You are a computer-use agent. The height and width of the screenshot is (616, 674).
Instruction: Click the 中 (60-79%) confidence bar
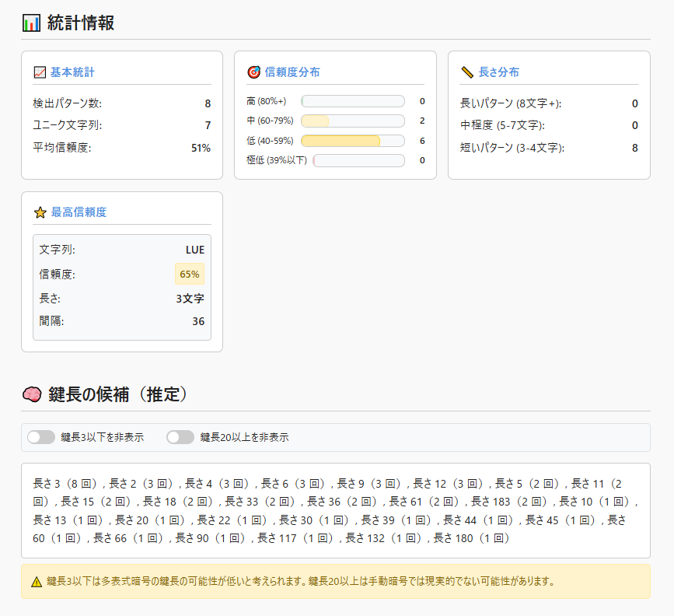pos(352,121)
